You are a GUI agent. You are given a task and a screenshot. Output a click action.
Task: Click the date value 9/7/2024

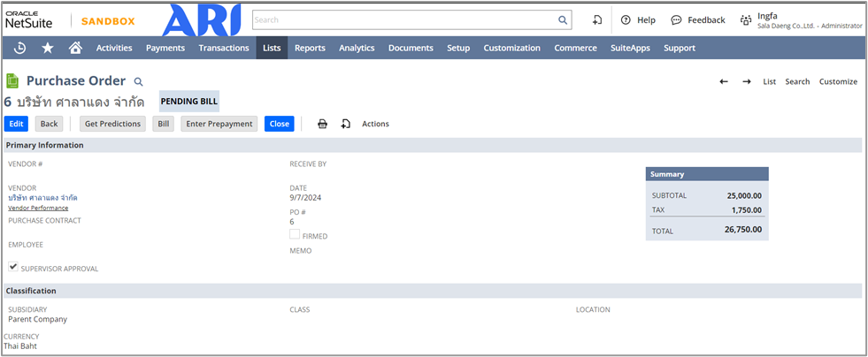(x=305, y=197)
